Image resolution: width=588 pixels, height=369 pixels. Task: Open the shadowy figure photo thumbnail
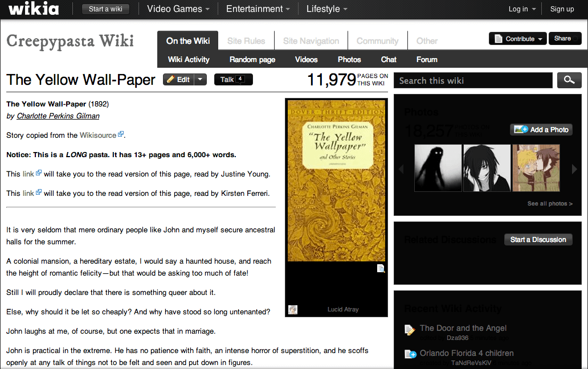point(438,168)
